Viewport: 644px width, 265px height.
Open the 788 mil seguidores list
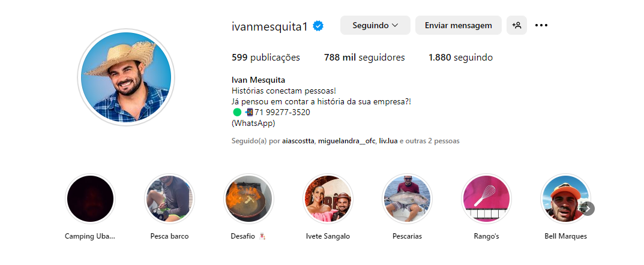(x=364, y=58)
